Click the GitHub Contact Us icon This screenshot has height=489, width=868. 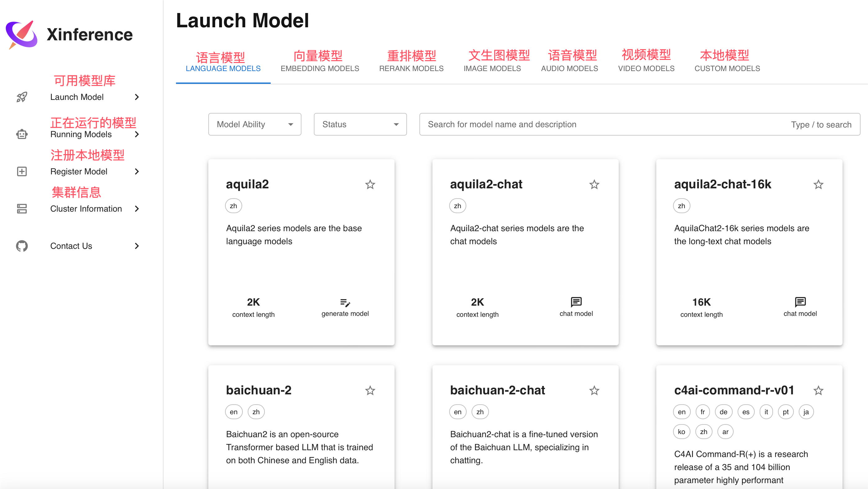[22, 246]
